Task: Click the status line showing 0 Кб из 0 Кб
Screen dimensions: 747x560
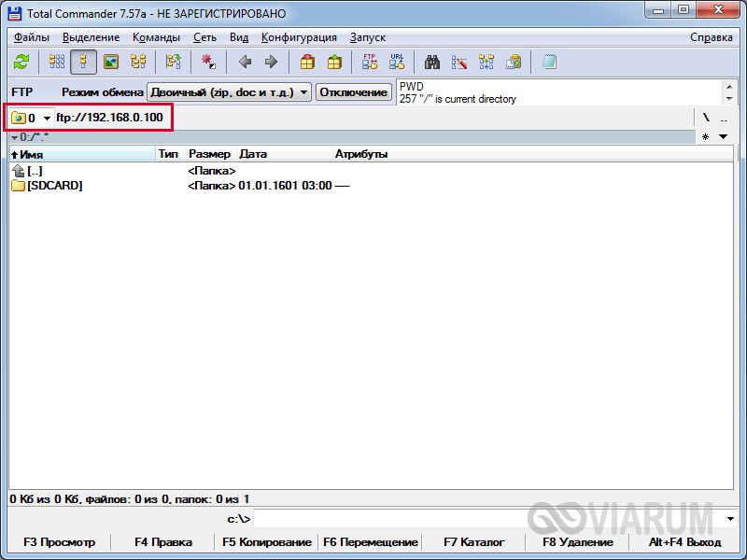Action: [129, 499]
